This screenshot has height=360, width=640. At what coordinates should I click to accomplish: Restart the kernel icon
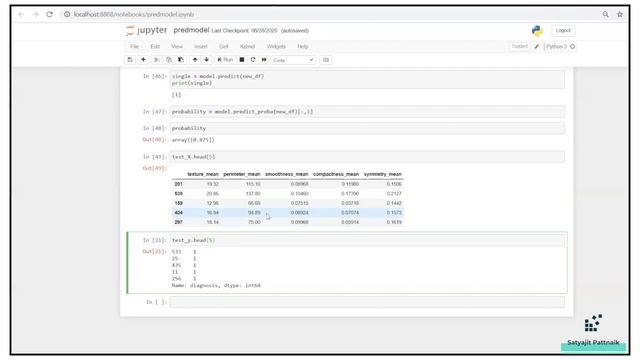coord(253,60)
